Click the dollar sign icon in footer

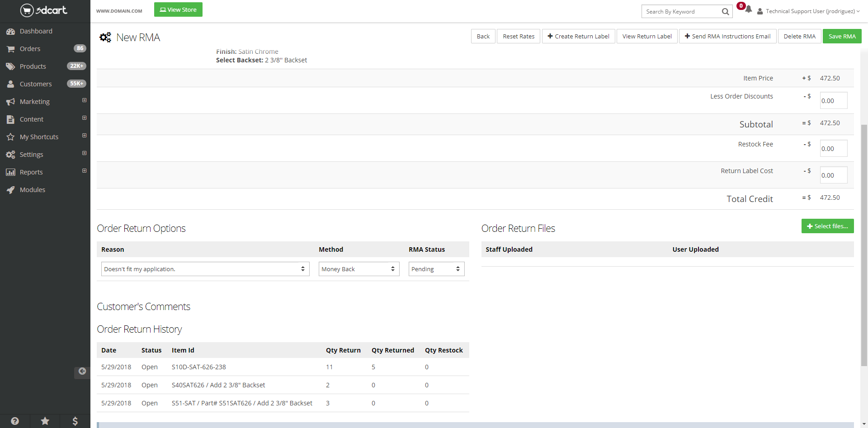pyautogui.click(x=75, y=421)
